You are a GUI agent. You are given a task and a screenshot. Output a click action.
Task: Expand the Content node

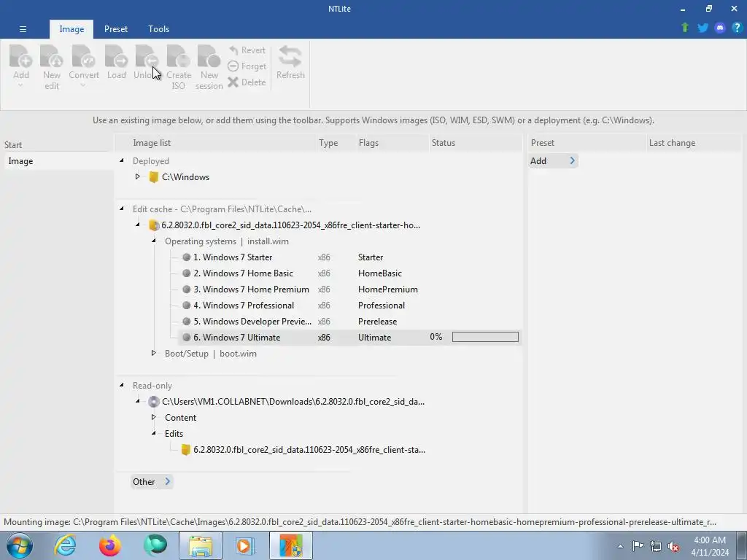tap(154, 417)
